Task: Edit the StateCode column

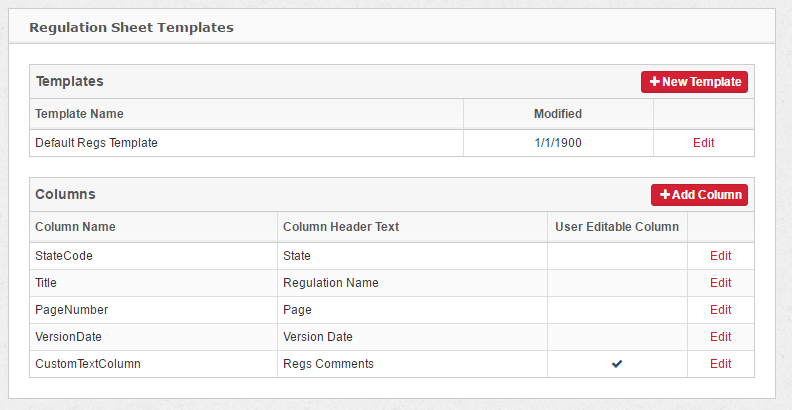Action: point(720,256)
